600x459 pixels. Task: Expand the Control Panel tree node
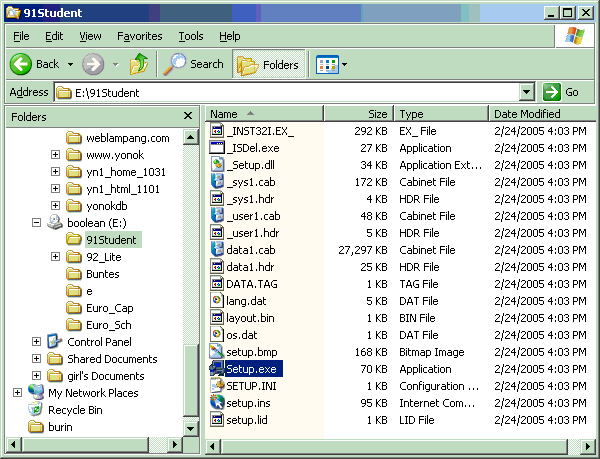coord(37,342)
